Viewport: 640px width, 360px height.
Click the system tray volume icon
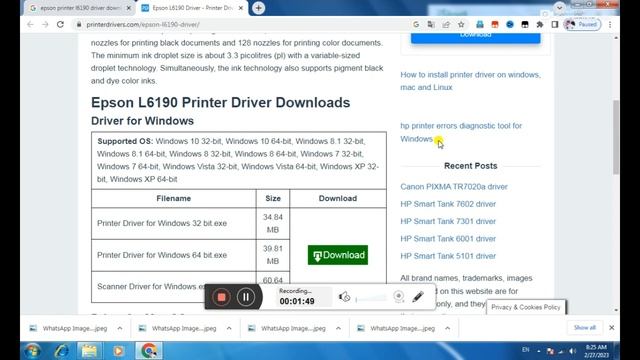click(x=573, y=351)
